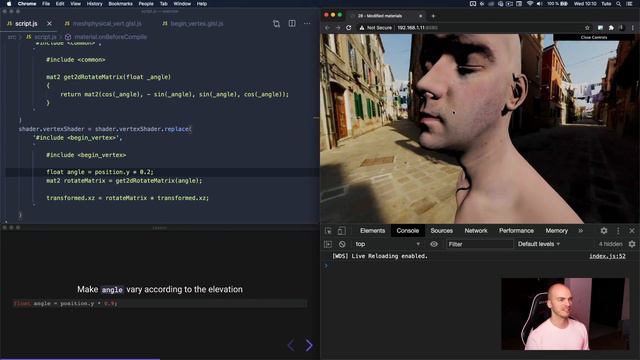Close the Modified materials browser tab
Image resolution: width=640 pixels, height=360 pixels.
click(421, 16)
